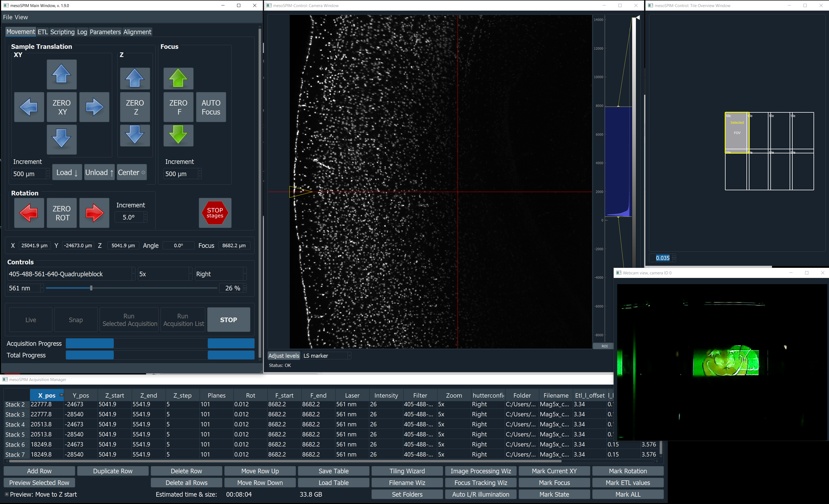Switch to the ETL tab

pyautogui.click(x=42, y=32)
